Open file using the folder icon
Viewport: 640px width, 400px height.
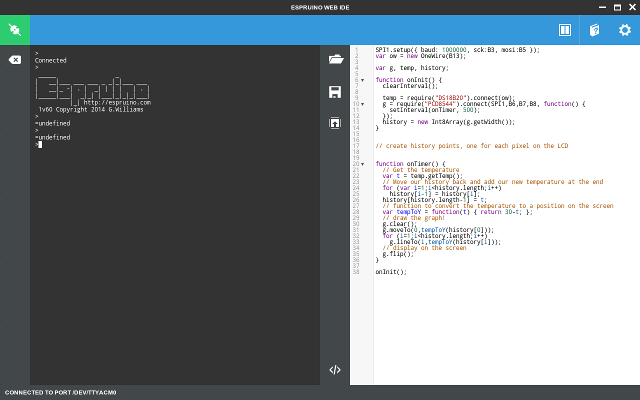coord(336,60)
